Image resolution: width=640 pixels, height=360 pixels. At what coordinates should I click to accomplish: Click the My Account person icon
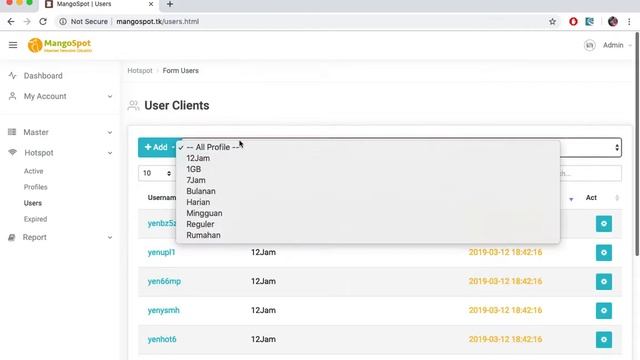(12, 96)
